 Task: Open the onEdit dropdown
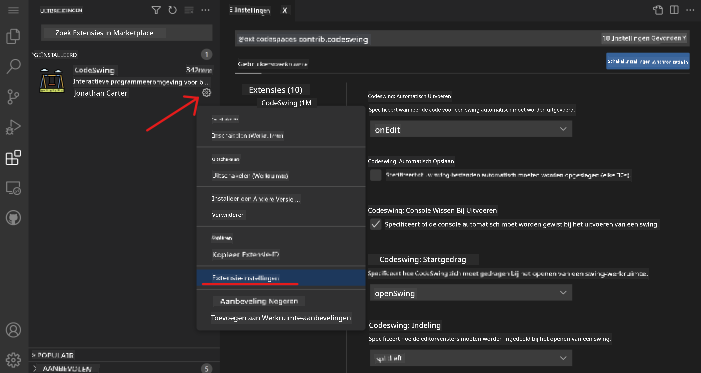471,129
